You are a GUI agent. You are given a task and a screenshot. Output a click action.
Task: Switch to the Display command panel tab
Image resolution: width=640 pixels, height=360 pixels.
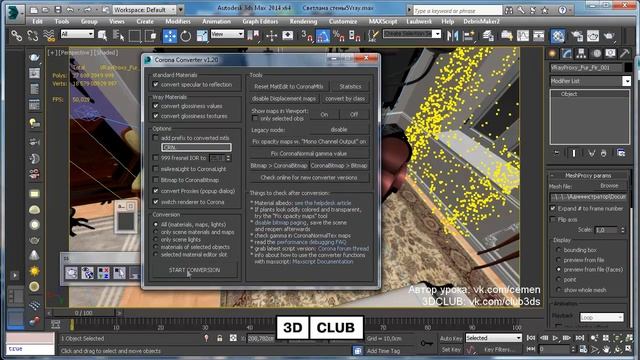pos(611,53)
